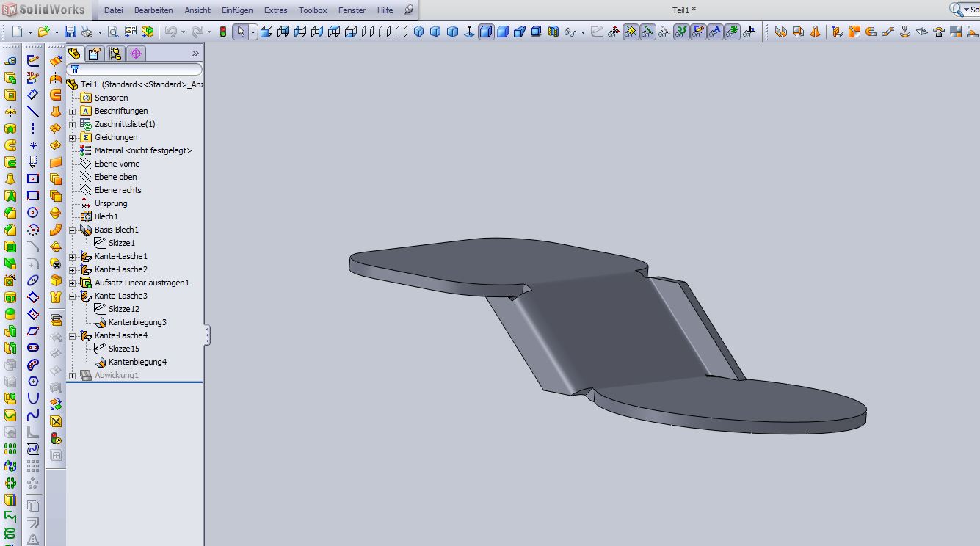Collapse the Basis-Blech1 node
Viewport: 980px width, 546px height.
pos(73,230)
